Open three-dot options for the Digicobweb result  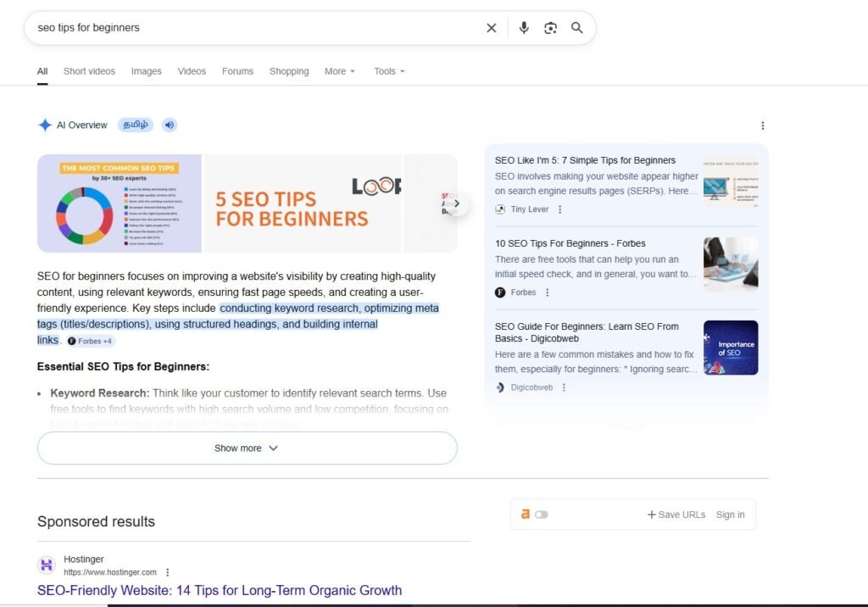(565, 387)
